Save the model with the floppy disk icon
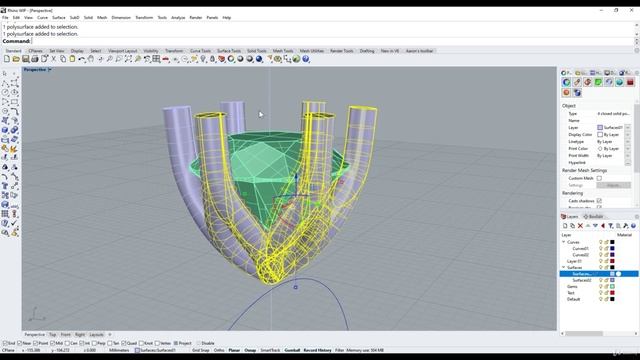 click(25, 59)
